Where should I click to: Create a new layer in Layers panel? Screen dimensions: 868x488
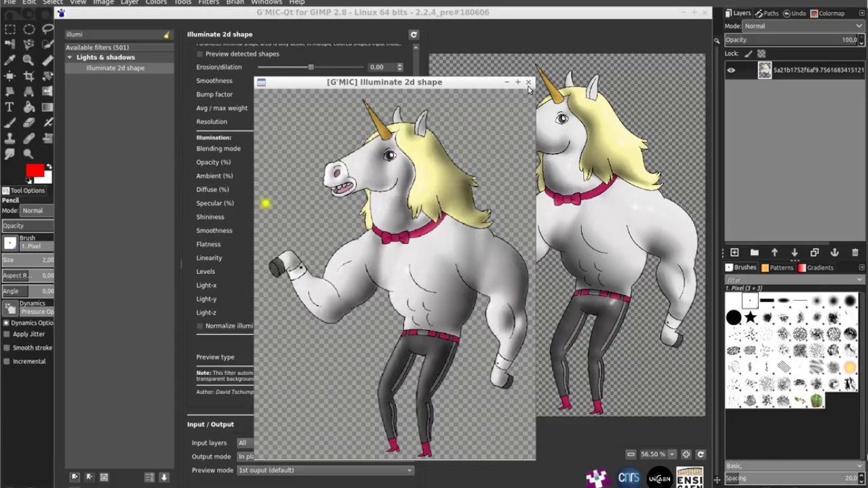[734, 252]
